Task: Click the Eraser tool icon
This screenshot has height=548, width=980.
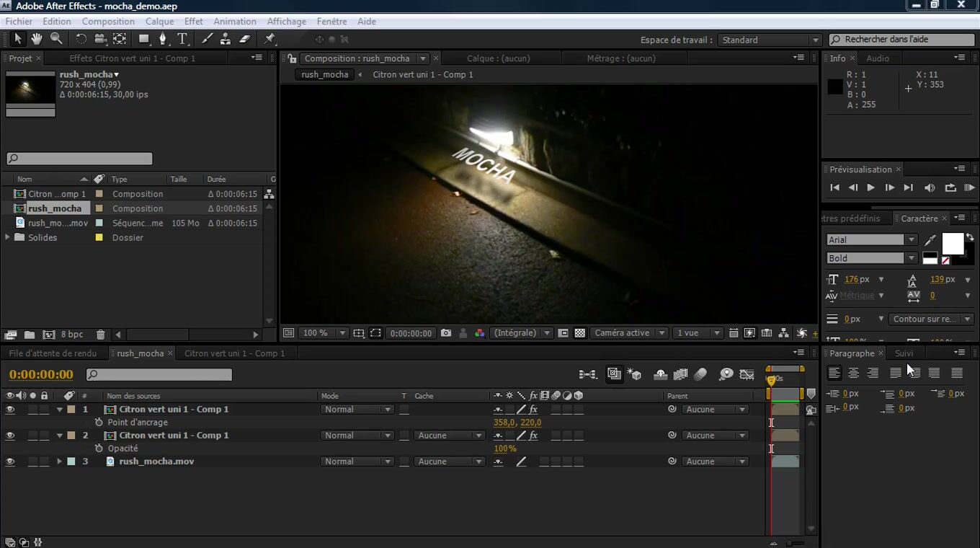Action: 244,39
